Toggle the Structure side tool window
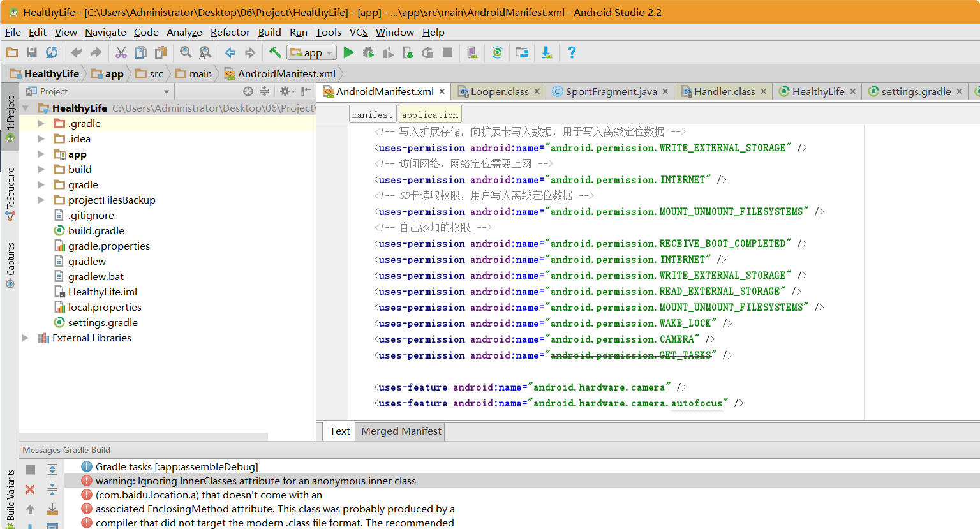Screen dimensions: 980x529 coord(10,194)
